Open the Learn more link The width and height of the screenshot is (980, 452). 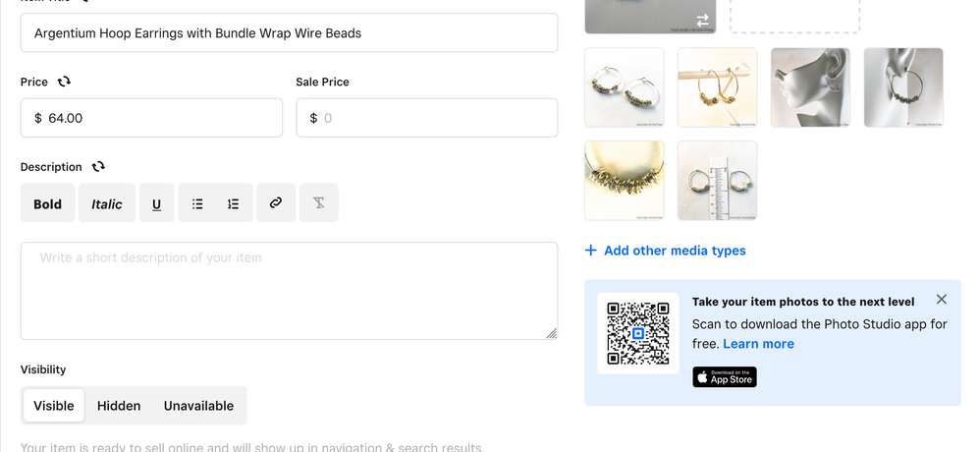[758, 344]
